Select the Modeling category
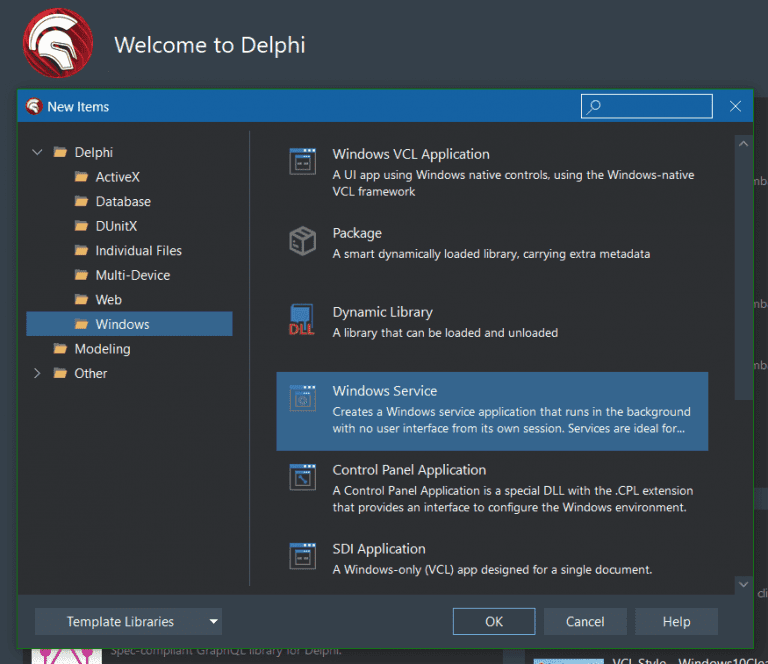This screenshot has width=768, height=664. click(102, 349)
